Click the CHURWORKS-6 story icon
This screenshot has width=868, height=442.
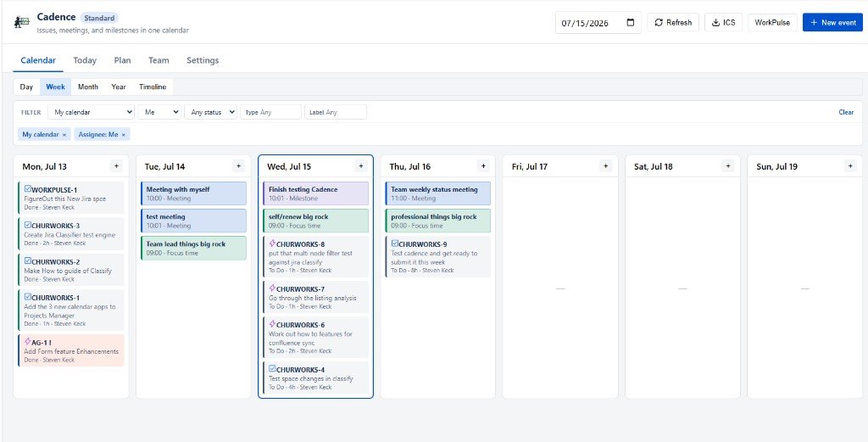(272, 324)
